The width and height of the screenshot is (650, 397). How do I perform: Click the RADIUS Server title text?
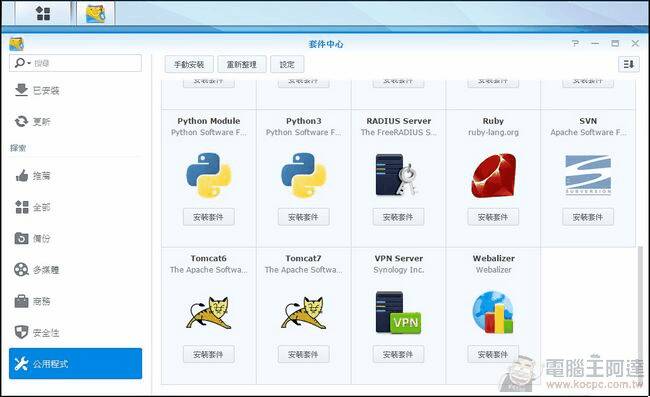(399, 121)
